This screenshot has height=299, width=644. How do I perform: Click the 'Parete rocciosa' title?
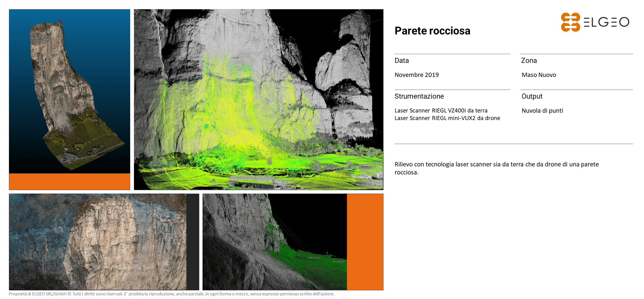[x=432, y=31]
